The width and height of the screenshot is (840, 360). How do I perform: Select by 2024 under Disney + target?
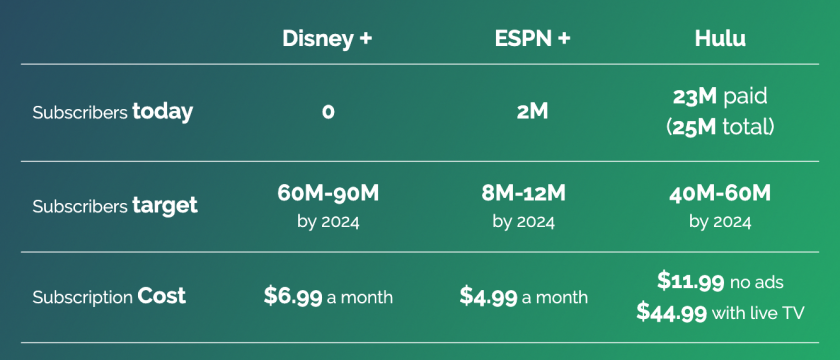click(x=328, y=222)
